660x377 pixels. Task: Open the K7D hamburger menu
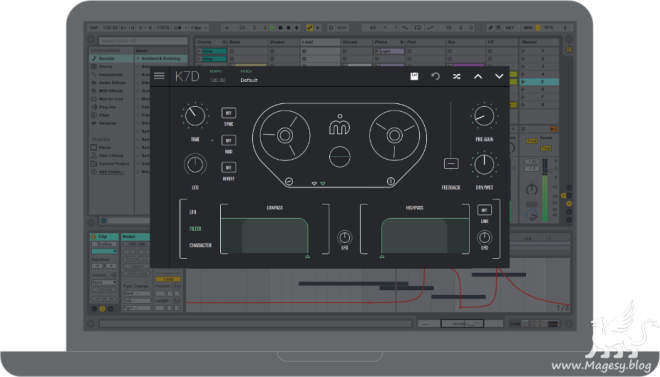coord(159,76)
